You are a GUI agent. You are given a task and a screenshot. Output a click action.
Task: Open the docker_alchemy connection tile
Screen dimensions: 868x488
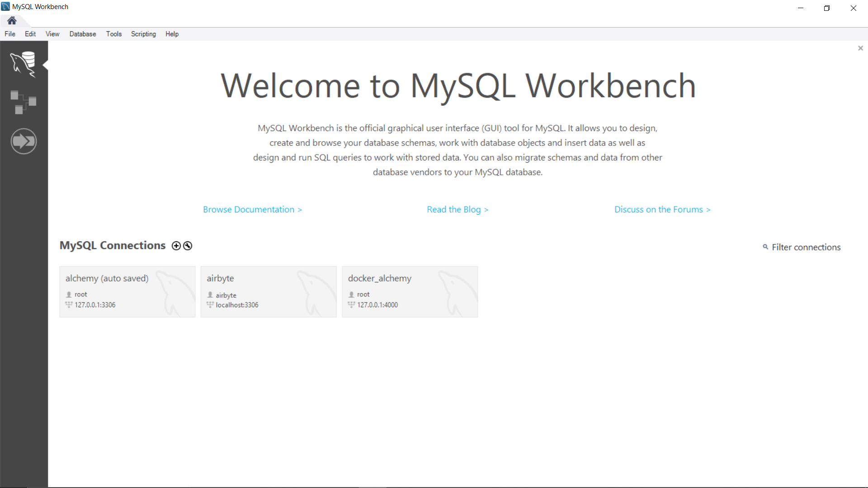(x=410, y=291)
